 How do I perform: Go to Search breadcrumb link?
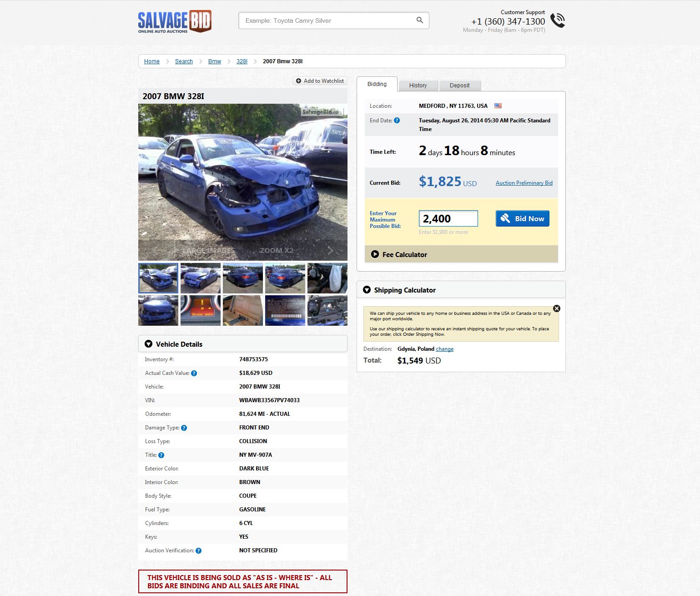(x=184, y=61)
